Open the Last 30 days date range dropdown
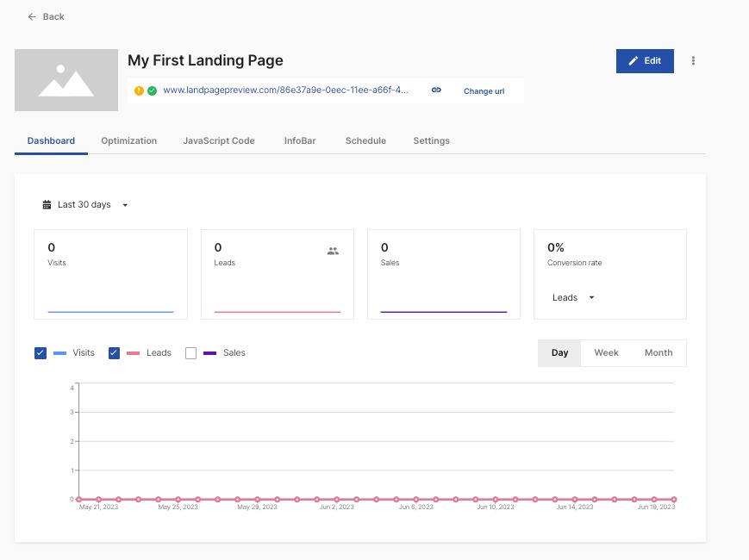Screen dimensions: 749x560 pos(84,204)
